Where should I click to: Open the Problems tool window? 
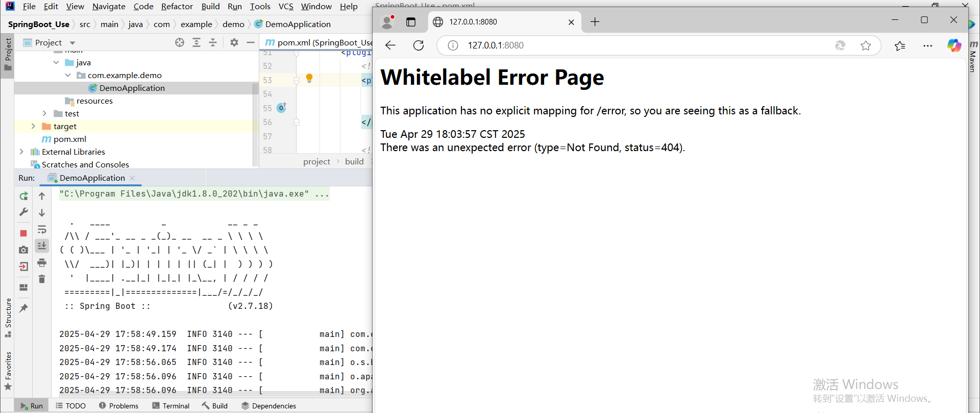click(x=118, y=406)
